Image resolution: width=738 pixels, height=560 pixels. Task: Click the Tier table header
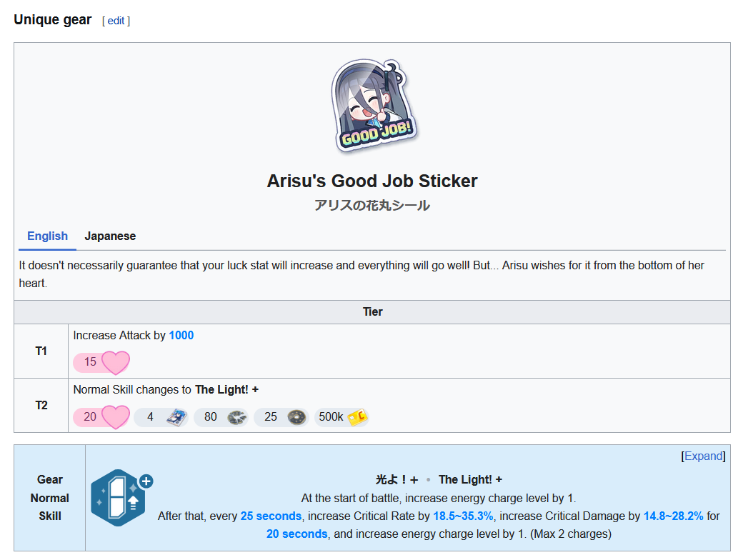[x=372, y=312]
